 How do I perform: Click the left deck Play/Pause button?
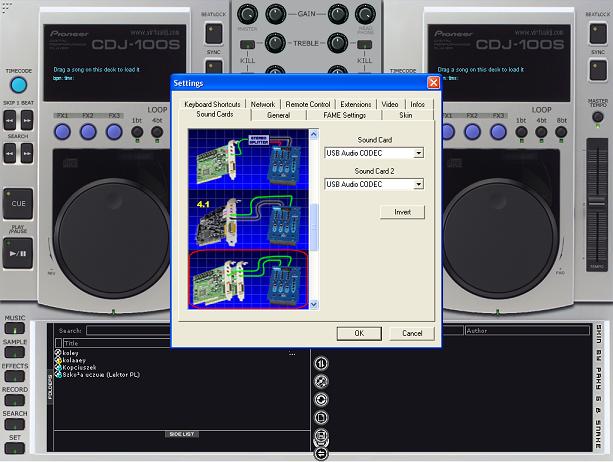pos(18,253)
